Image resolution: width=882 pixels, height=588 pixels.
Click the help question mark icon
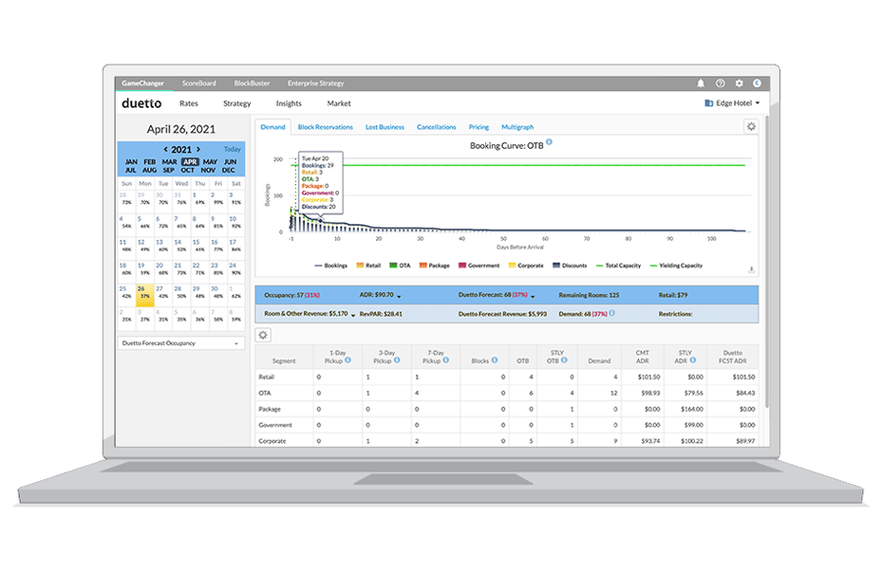pyautogui.click(x=720, y=84)
